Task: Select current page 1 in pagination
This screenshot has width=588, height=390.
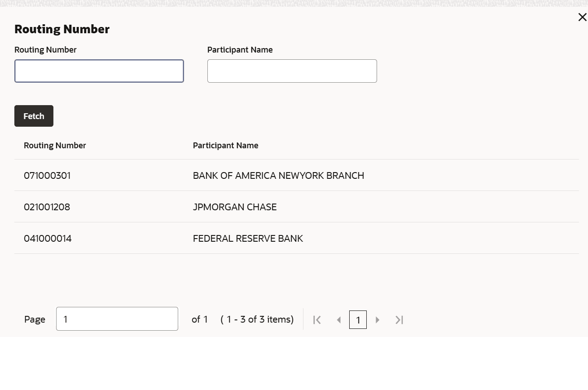Action: point(358,320)
